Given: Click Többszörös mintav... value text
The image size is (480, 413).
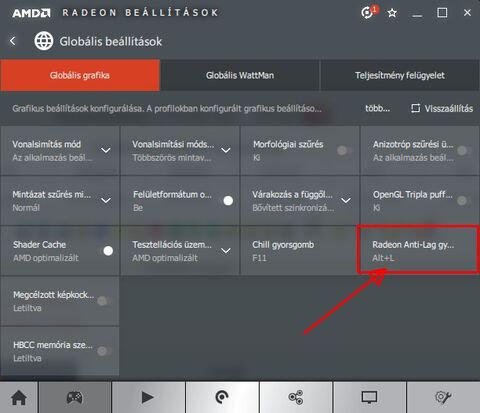Looking at the screenshot, I should 172,158.
